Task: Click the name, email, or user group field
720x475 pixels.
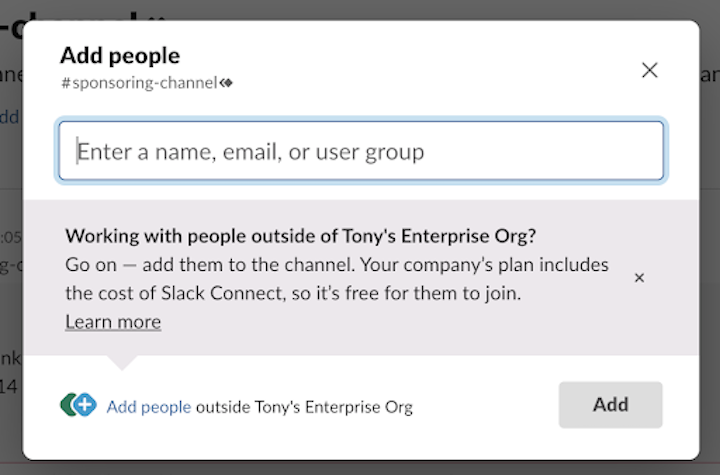Action: tap(360, 152)
